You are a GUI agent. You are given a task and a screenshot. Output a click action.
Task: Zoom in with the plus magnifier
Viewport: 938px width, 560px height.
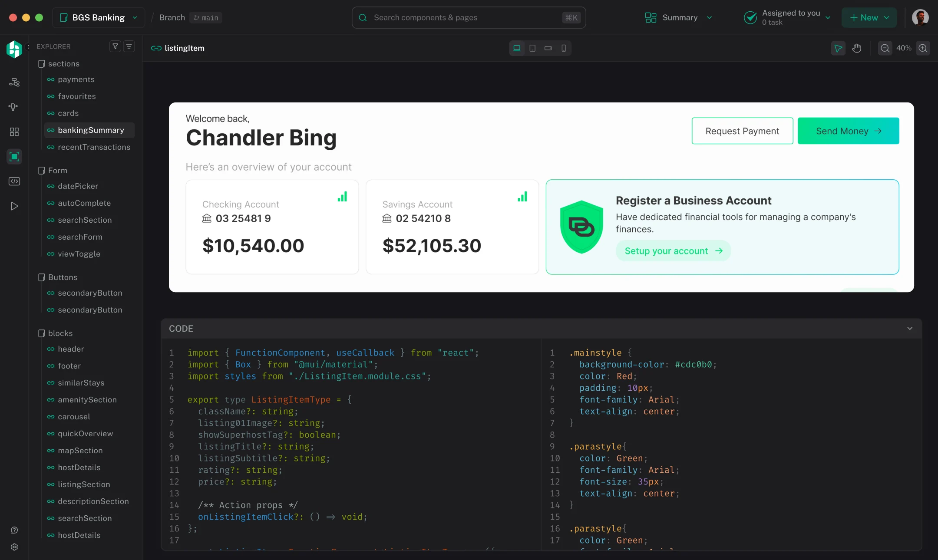(x=923, y=48)
